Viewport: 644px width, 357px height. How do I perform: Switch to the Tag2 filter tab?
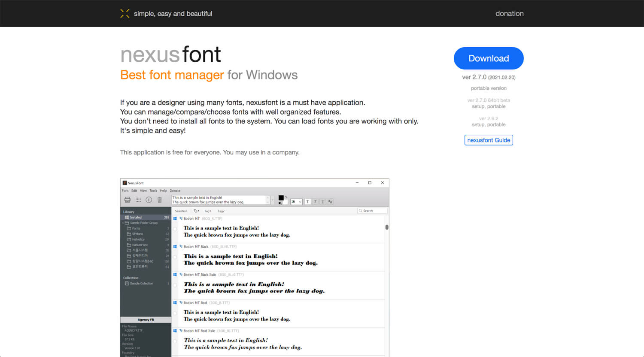pyautogui.click(x=221, y=211)
